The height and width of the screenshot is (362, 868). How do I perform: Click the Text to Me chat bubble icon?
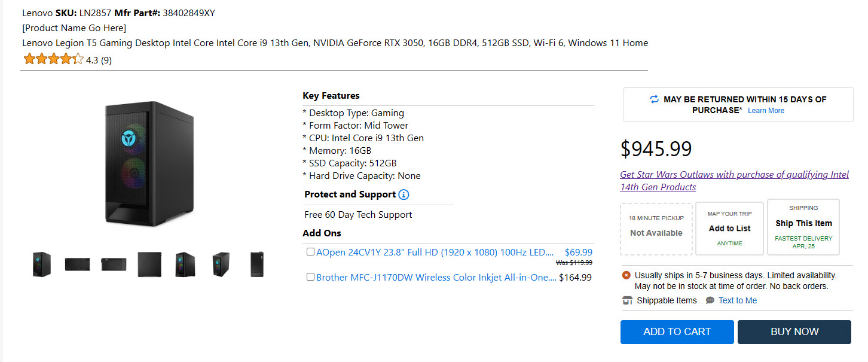(710, 300)
